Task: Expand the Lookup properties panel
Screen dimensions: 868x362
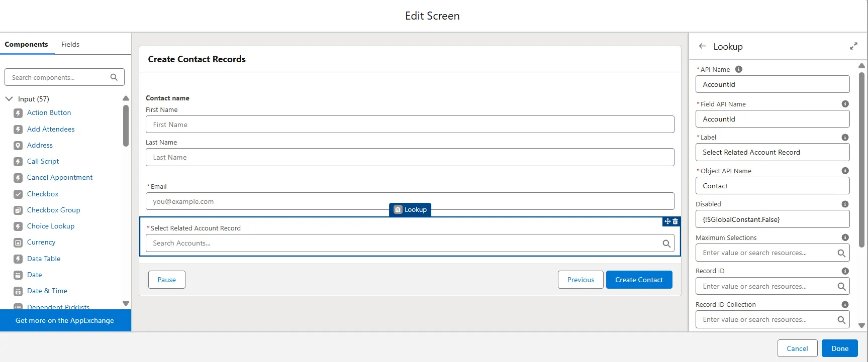Action: tap(853, 46)
